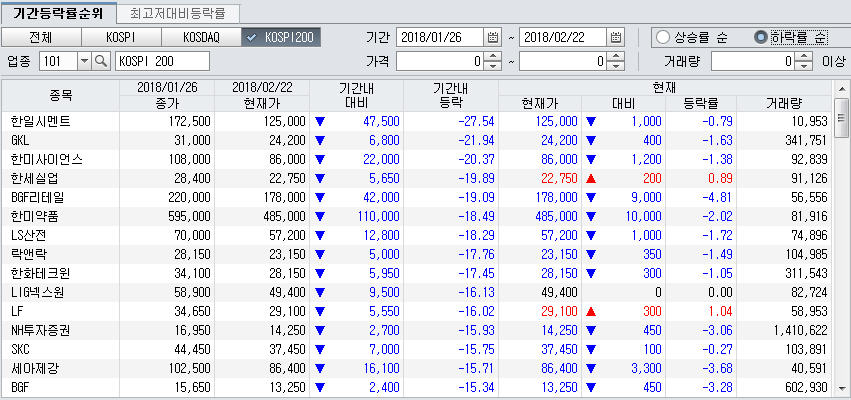
Task: Sort by 기간내 대비 column header
Action: [356, 96]
